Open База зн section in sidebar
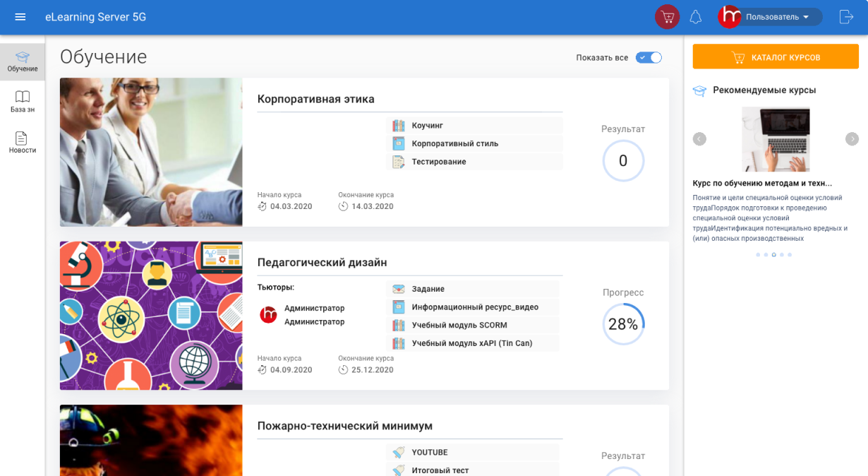868x476 pixels. (x=23, y=102)
